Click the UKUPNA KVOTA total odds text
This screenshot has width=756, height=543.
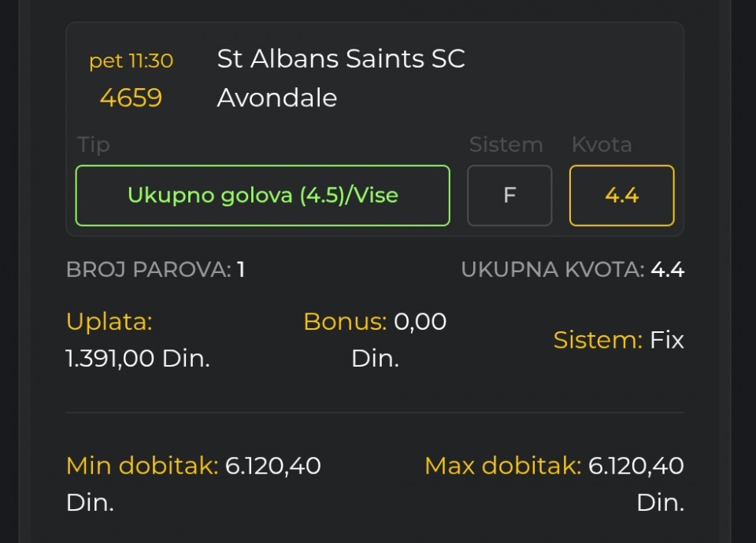click(x=573, y=270)
